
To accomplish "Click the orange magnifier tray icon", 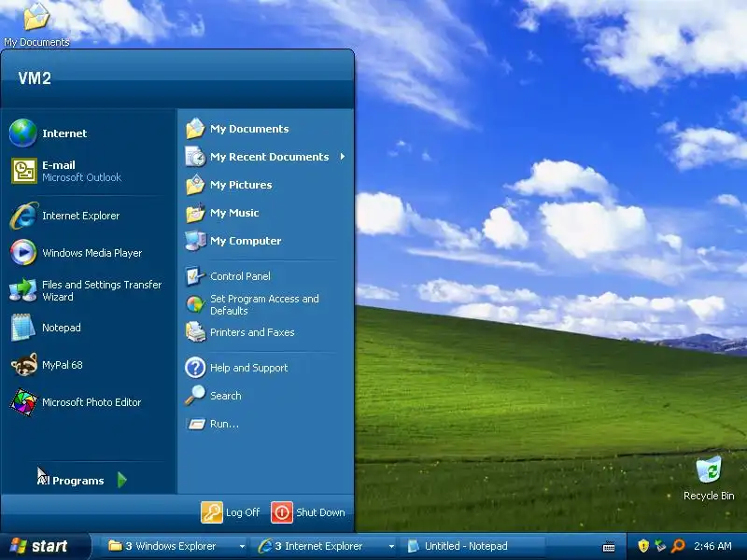I will pos(678,546).
